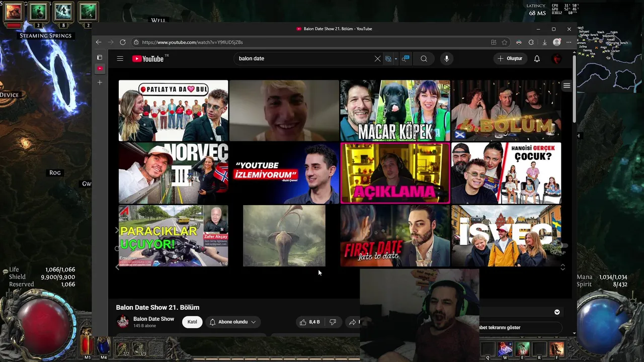Open the 'Açıklama' video thumbnail
The width and height of the screenshot is (644, 362).
pos(395,173)
